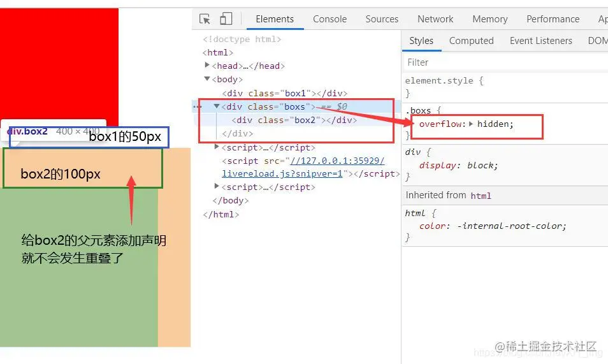Open the livereload.js script source link
Viewport: 608px width, 364px height.
[303, 167]
